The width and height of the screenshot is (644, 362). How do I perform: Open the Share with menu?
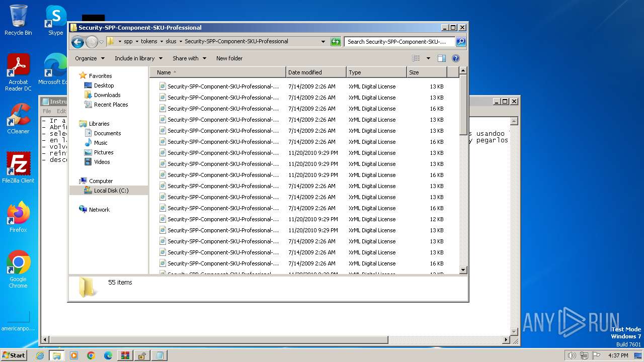pyautogui.click(x=189, y=58)
